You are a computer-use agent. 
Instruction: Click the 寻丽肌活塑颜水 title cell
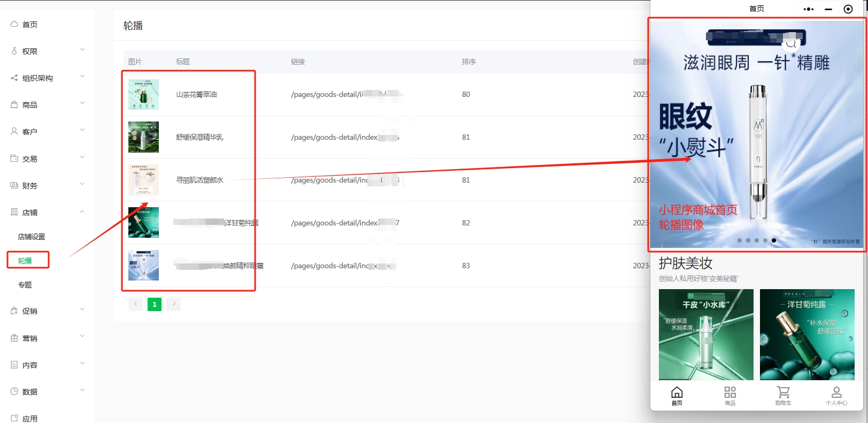tap(200, 180)
